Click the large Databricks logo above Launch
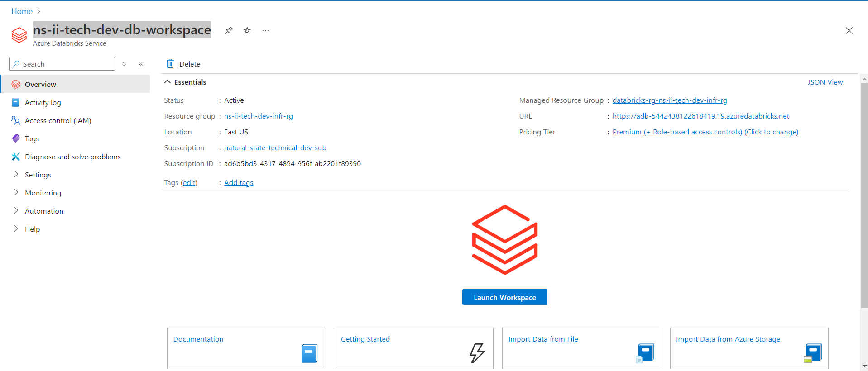Viewport: 868px width, 371px height. pos(505,240)
